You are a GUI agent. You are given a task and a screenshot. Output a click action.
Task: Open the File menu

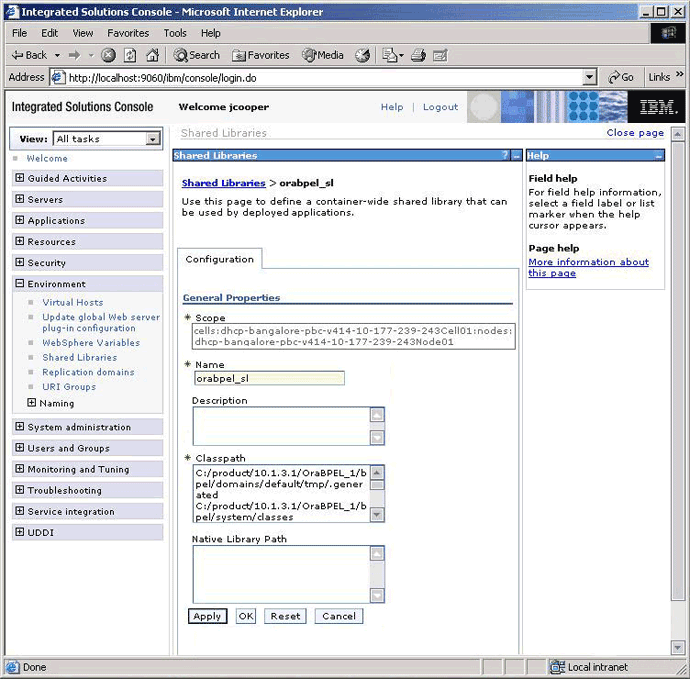pyautogui.click(x=19, y=33)
